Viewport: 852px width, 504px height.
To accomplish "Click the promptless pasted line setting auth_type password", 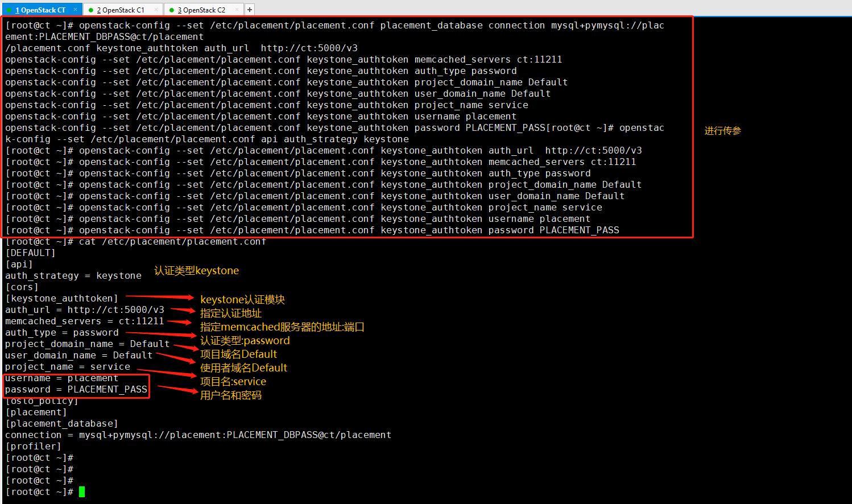I will (x=261, y=71).
